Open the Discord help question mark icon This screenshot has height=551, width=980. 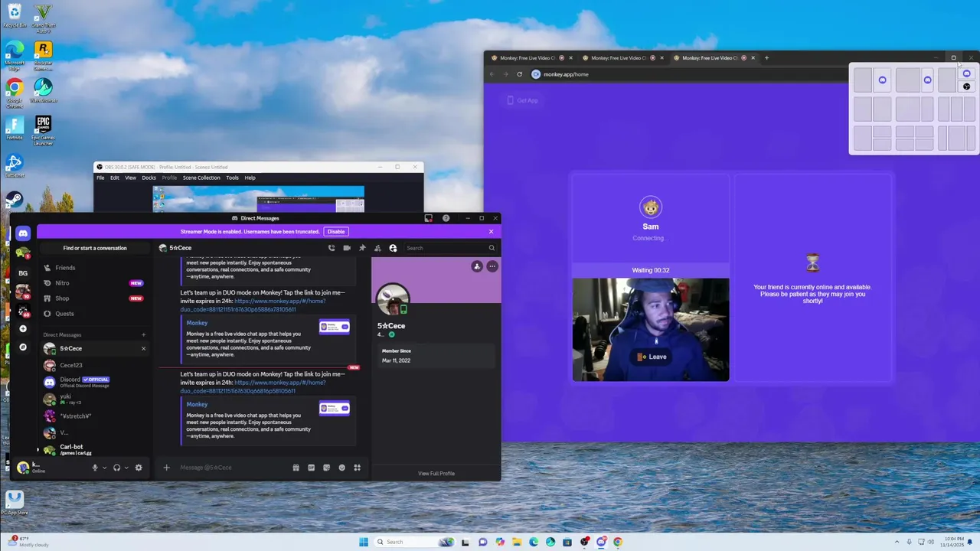click(x=446, y=218)
